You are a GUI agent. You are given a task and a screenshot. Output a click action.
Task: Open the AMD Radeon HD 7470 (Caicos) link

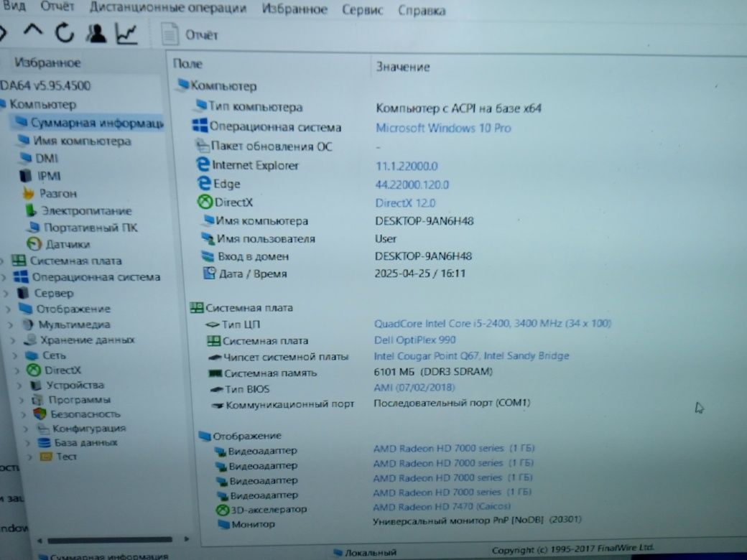pyautogui.click(x=442, y=506)
